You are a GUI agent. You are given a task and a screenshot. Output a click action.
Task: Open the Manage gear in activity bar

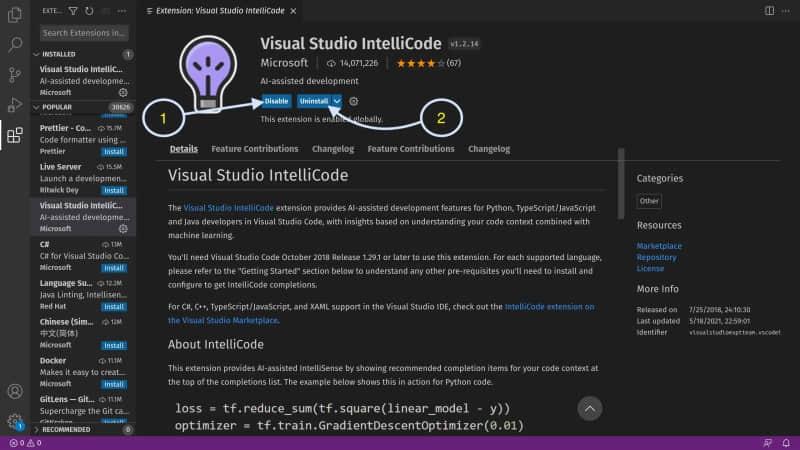coord(15,421)
